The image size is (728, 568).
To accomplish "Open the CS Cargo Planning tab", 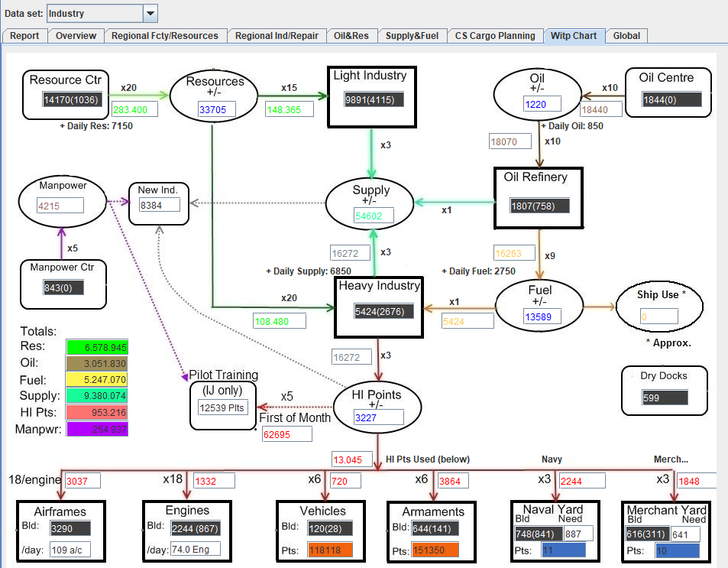I will (x=495, y=36).
